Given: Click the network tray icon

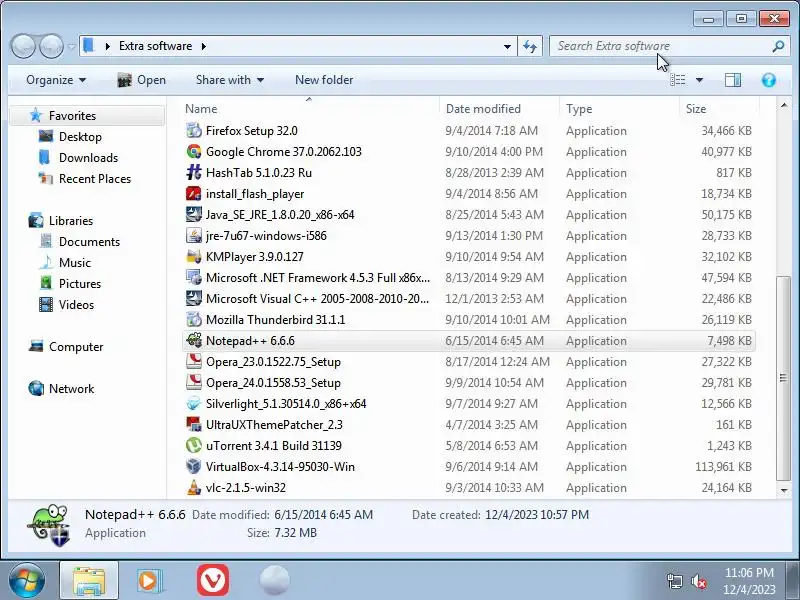Looking at the screenshot, I should pos(674,581).
